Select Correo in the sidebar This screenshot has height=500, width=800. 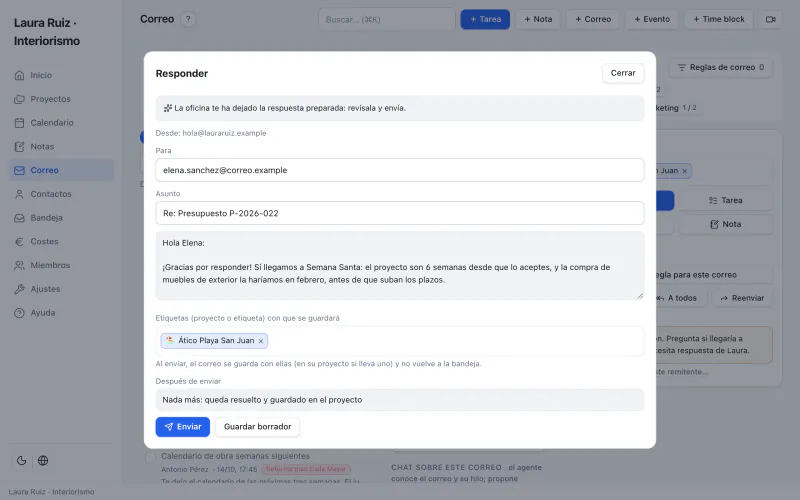click(x=61, y=170)
